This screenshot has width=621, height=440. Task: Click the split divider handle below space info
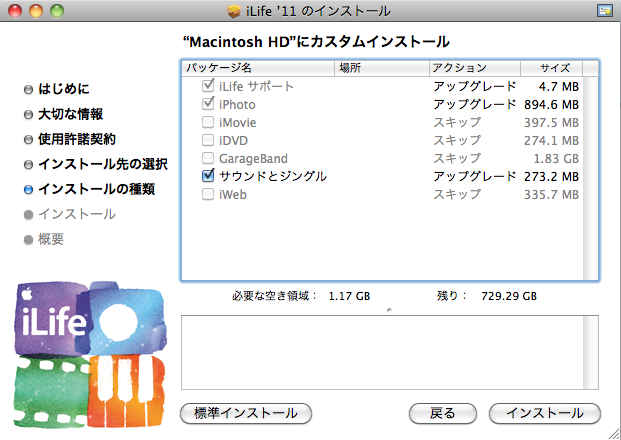click(x=389, y=310)
